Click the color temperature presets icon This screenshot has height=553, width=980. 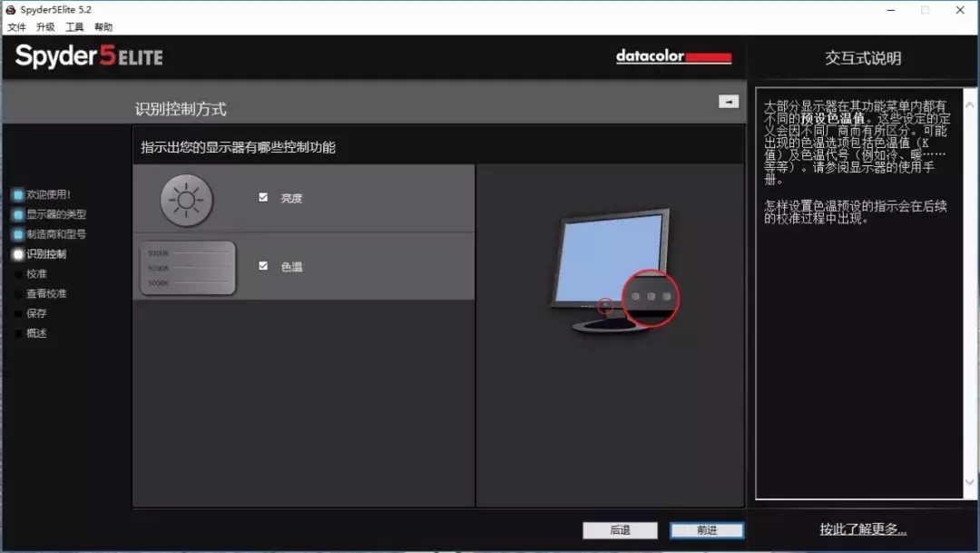(x=188, y=268)
